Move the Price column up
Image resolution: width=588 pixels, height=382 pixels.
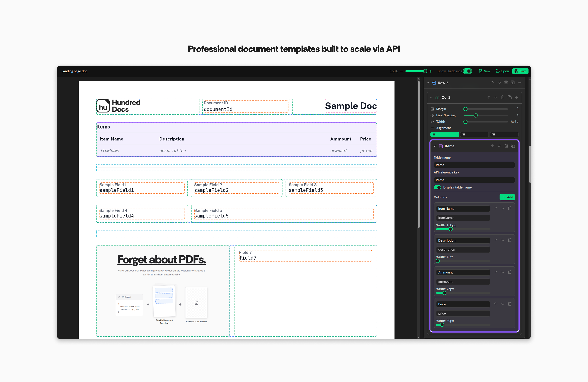pyautogui.click(x=496, y=304)
